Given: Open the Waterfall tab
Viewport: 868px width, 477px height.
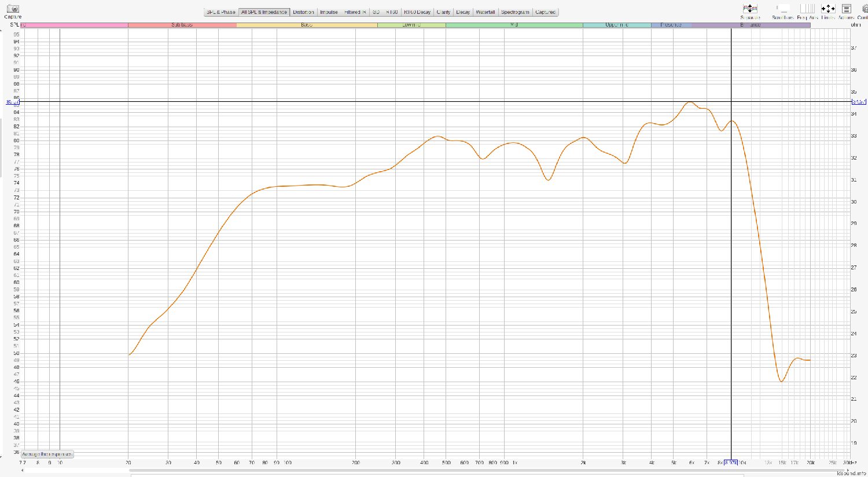Looking at the screenshot, I should tap(486, 12).
